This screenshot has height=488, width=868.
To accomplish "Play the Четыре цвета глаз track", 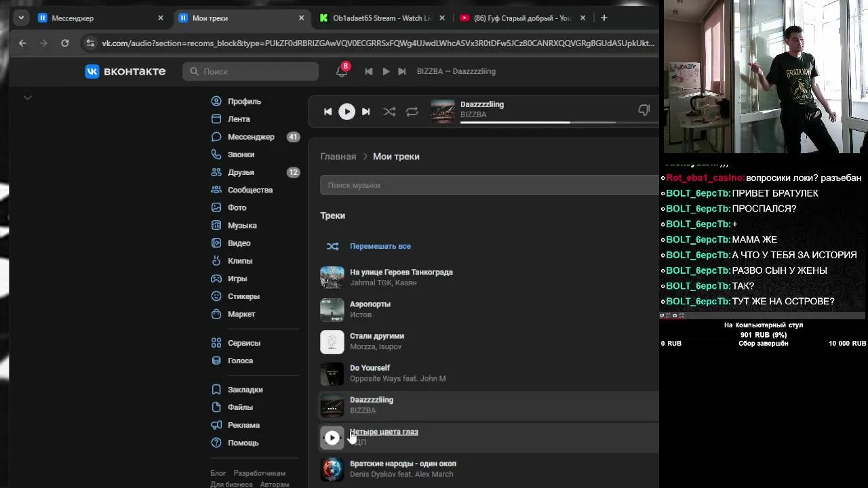I will (332, 438).
